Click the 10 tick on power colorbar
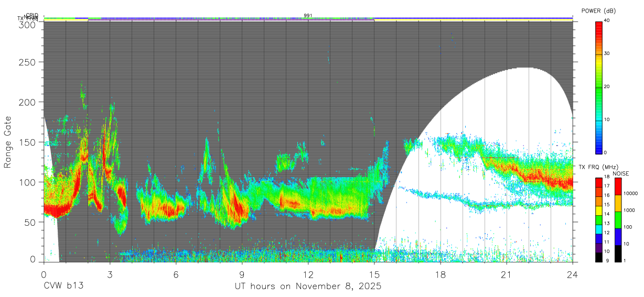Screen dimensions: 644x297 (607, 119)
